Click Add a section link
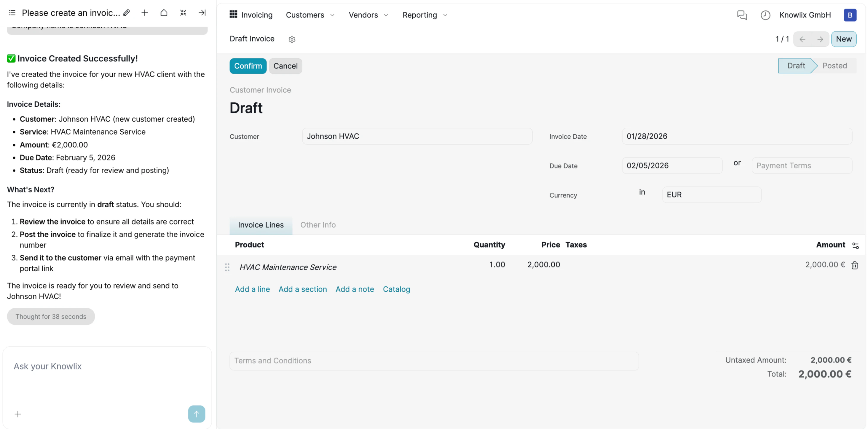 303,289
